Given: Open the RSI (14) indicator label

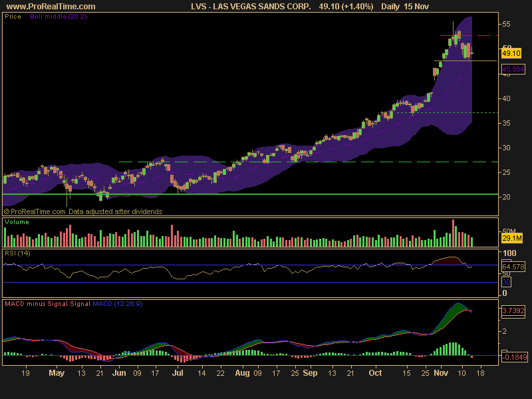Looking at the screenshot, I should (17, 253).
